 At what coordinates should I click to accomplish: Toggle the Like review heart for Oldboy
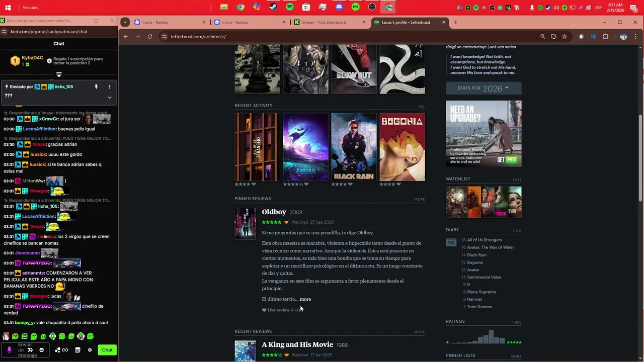pyautogui.click(x=264, y=310)
